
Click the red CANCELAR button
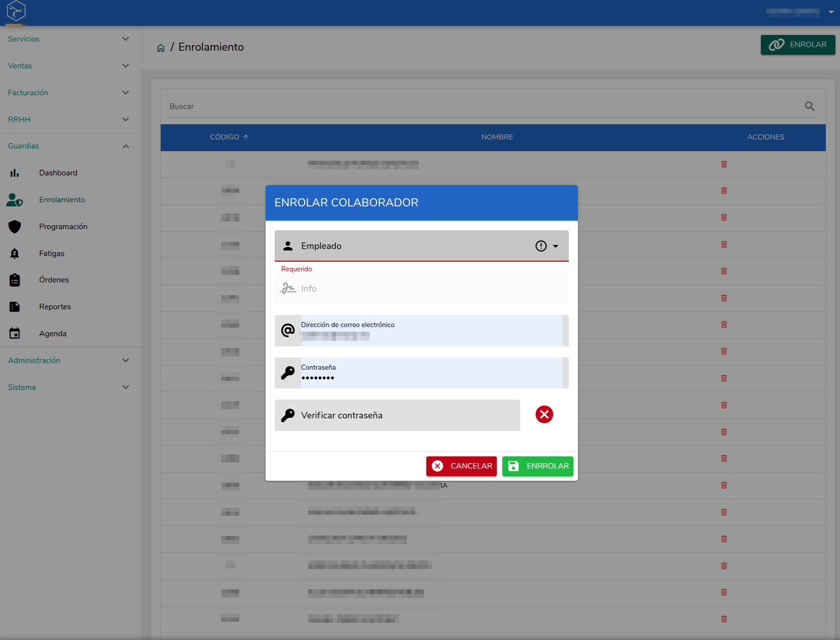461,466
